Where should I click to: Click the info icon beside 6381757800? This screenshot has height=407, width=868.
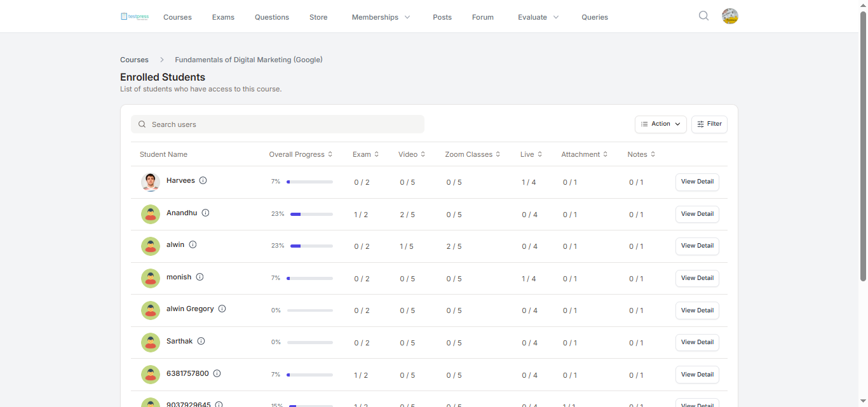(217, 373)
